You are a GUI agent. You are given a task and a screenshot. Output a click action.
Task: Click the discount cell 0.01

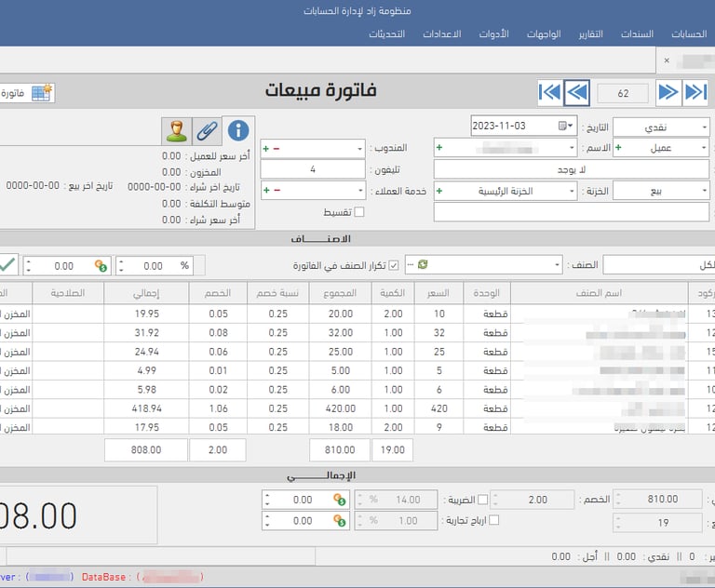(218, 370)
